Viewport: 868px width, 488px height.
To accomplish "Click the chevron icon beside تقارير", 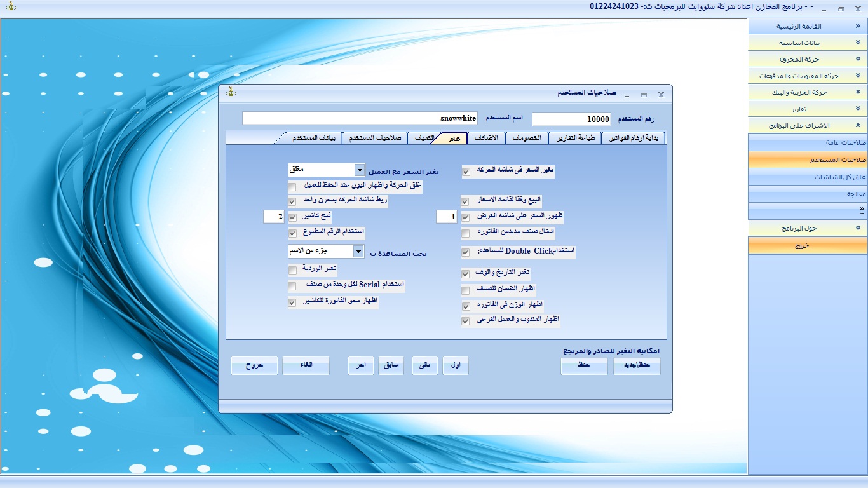I will pyautogui.click(x=858, y=109).
